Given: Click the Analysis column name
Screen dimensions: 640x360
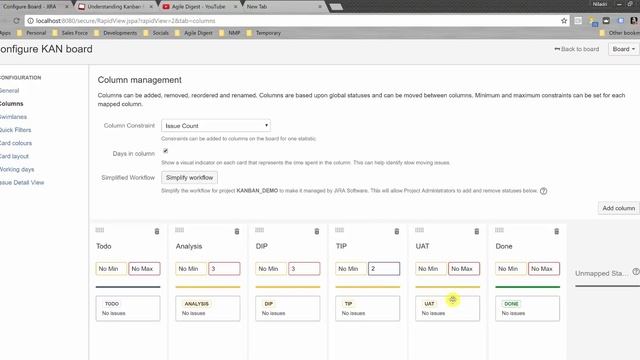Looking at the screenshot, I should pos(189,246).
